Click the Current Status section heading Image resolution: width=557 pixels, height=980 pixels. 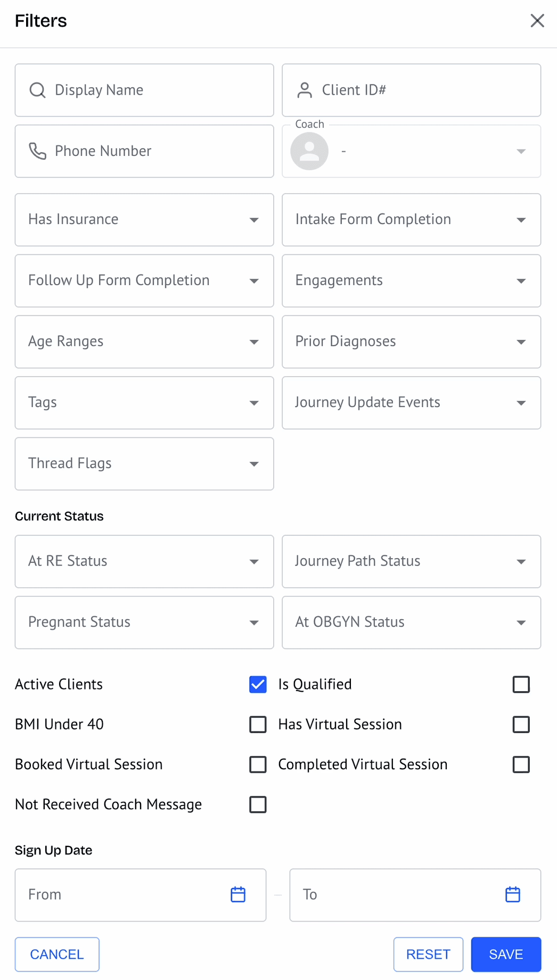click(x=59, y=516)
